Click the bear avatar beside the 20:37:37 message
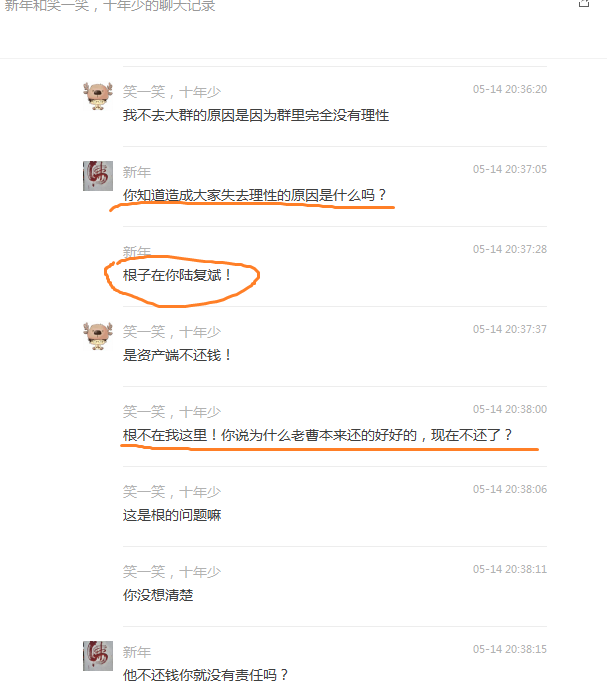Image resolution: width=607 pixels, height=691 pixels. (x=98, y=336)
